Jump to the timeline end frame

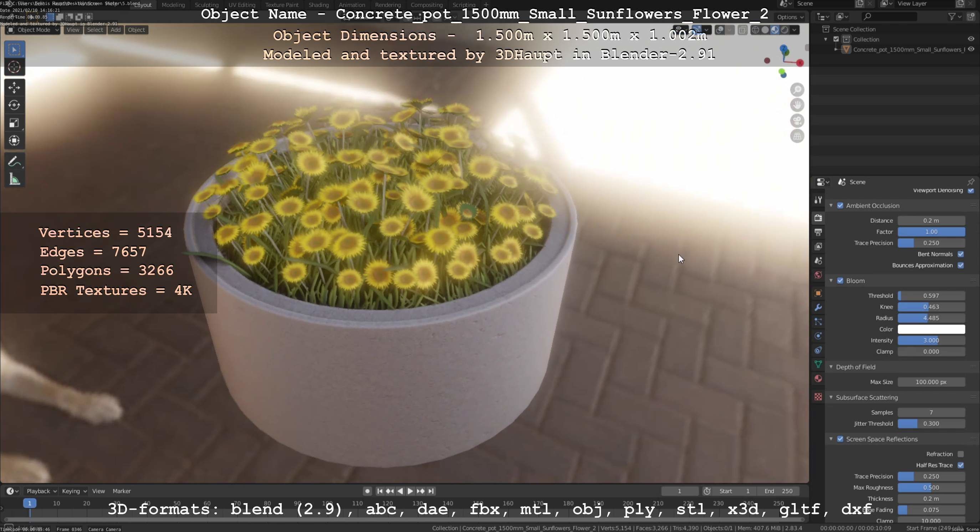431,491
